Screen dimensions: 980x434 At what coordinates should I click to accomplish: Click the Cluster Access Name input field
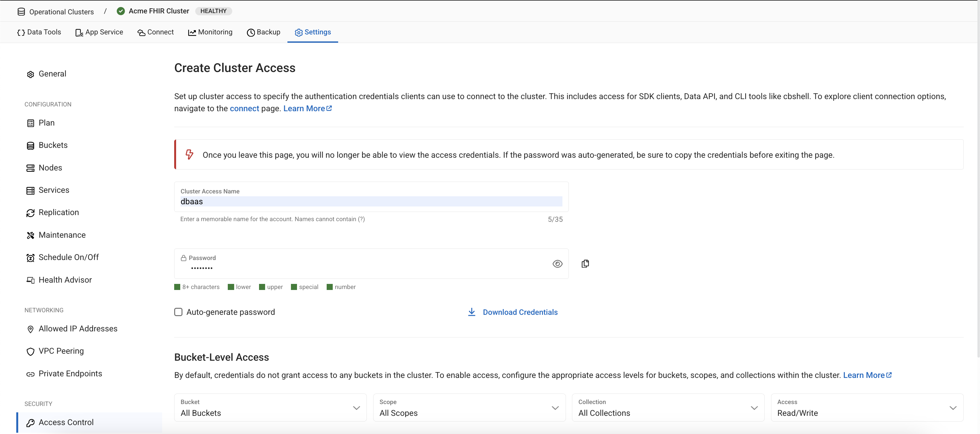tap(371, 201)
